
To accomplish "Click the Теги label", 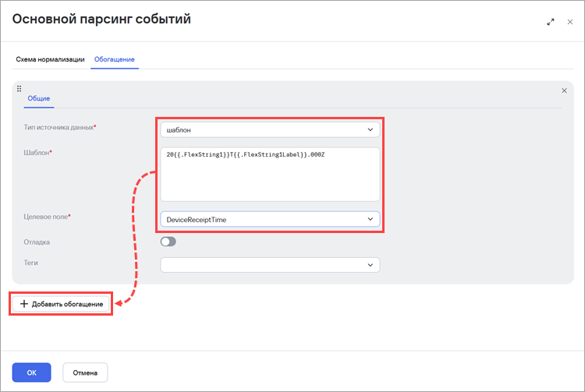I will point(30,263).
